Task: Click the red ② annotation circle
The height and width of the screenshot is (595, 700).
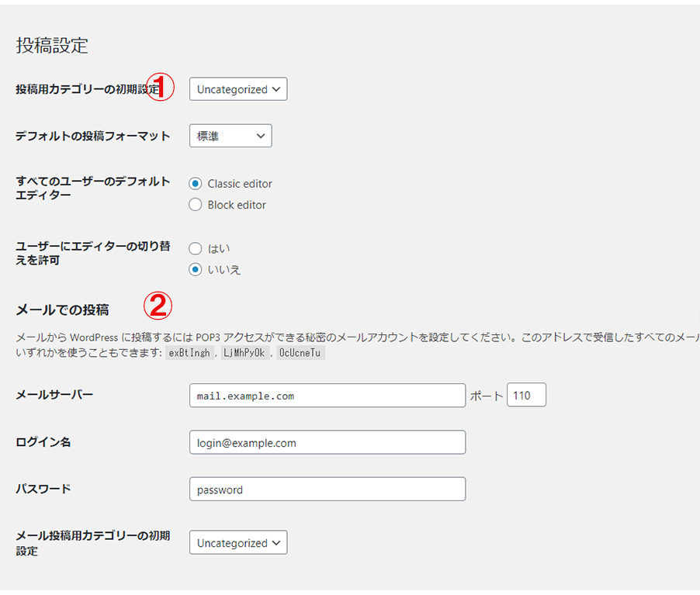Action: (x=158, y=306)
